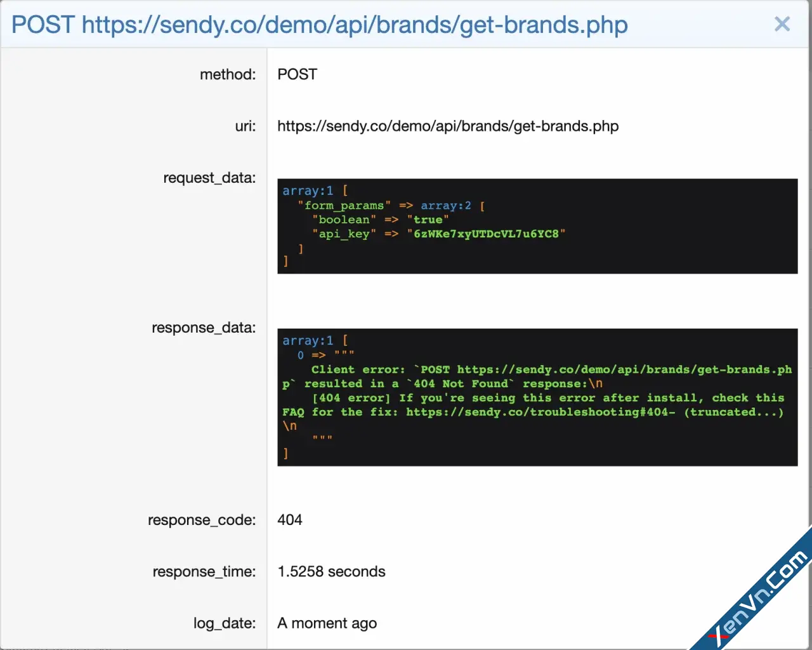Select the log_date value A moment ago
The image size is (812, 650).
[327, 623]
